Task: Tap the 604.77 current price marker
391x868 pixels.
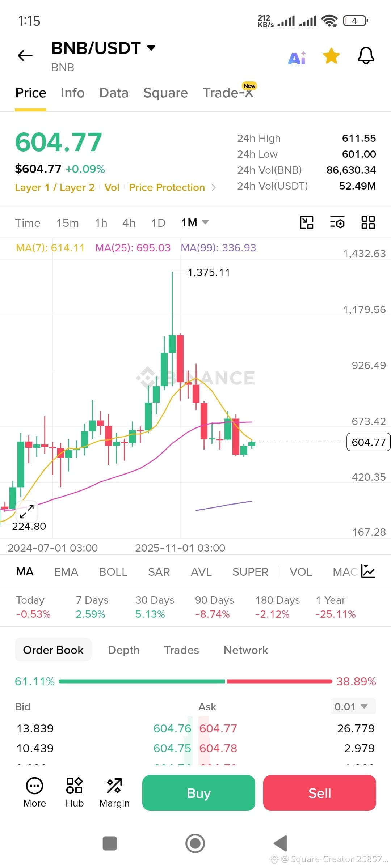Action: [x=368, y=442]
